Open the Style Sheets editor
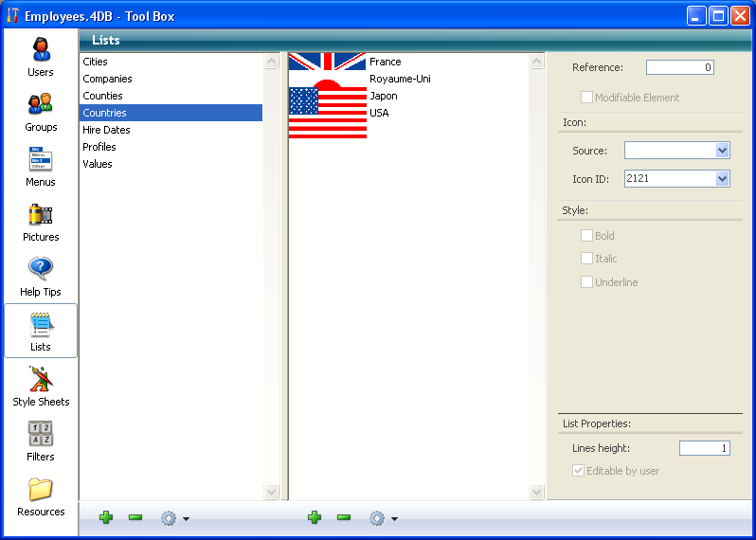This screenshot has width=756, height=540. coord(41,385)
